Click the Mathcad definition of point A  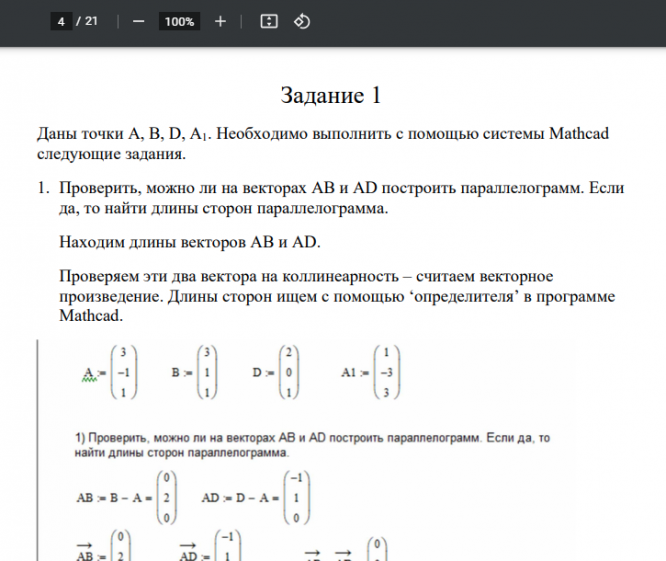[x=110, y=372]
